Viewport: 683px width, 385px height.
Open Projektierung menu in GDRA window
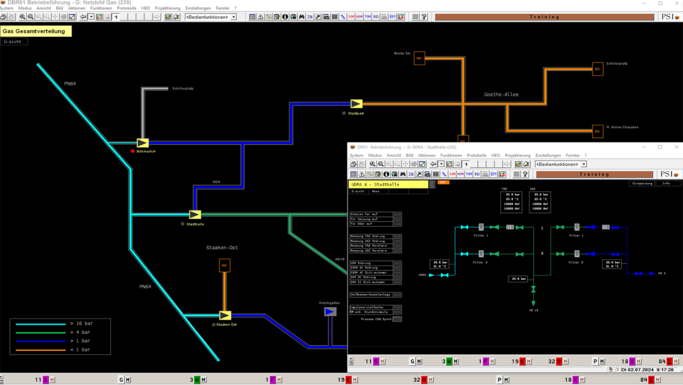517,155
